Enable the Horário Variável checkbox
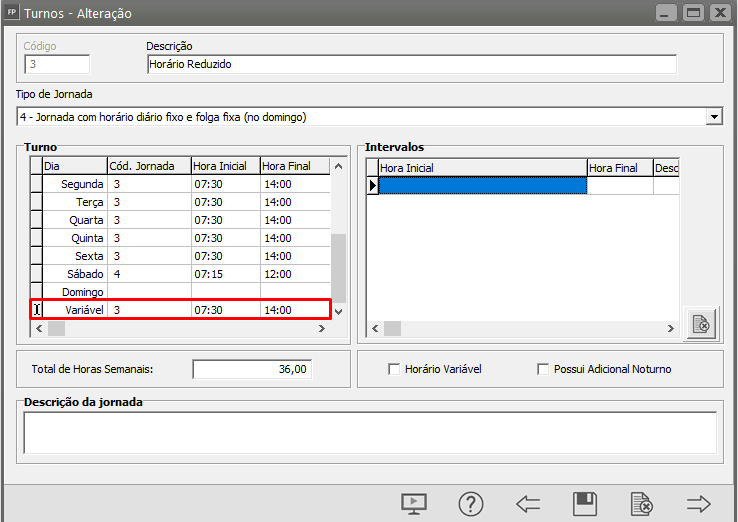This screenshot has height=522, width=738. tap(394, 369)
